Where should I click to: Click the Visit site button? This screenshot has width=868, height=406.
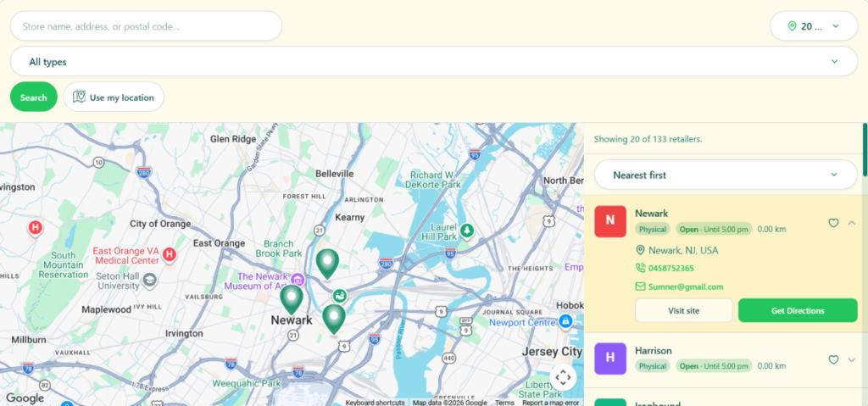[684, 311]
